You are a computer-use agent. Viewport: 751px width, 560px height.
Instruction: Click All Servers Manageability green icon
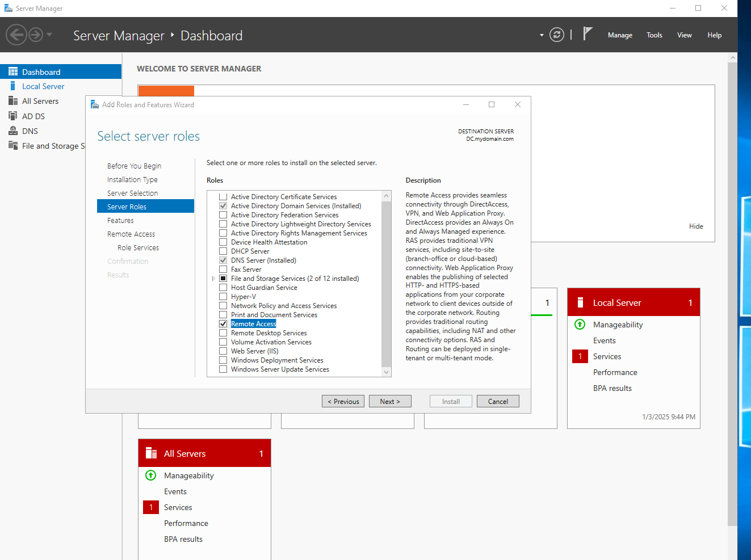pos(150,475)
